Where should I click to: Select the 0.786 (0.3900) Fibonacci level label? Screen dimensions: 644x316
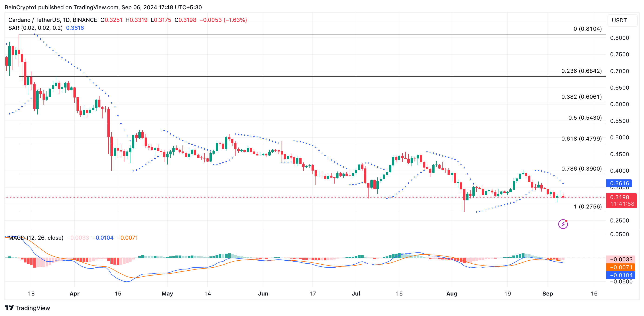tap(581, 169)
